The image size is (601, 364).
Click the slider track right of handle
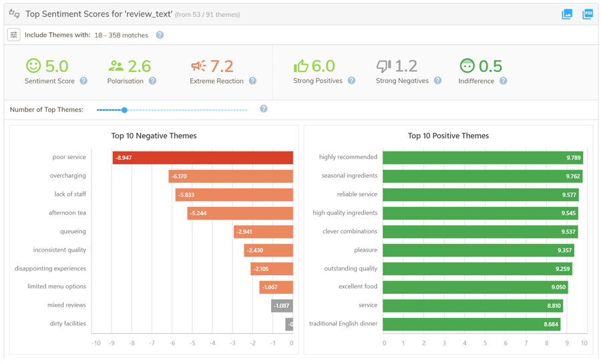[x=188, y=110]
